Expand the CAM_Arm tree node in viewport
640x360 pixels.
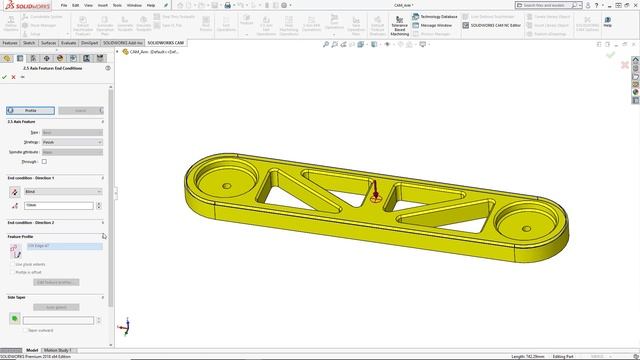point(118,52)
